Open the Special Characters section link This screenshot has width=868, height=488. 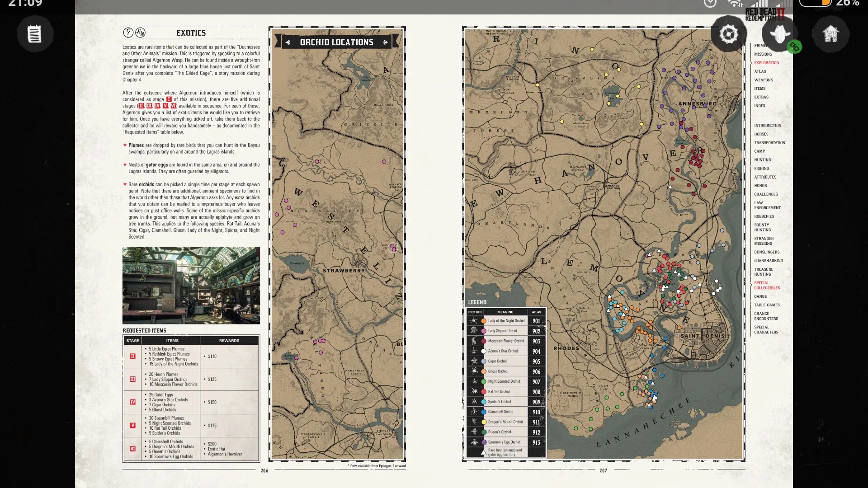766,330
